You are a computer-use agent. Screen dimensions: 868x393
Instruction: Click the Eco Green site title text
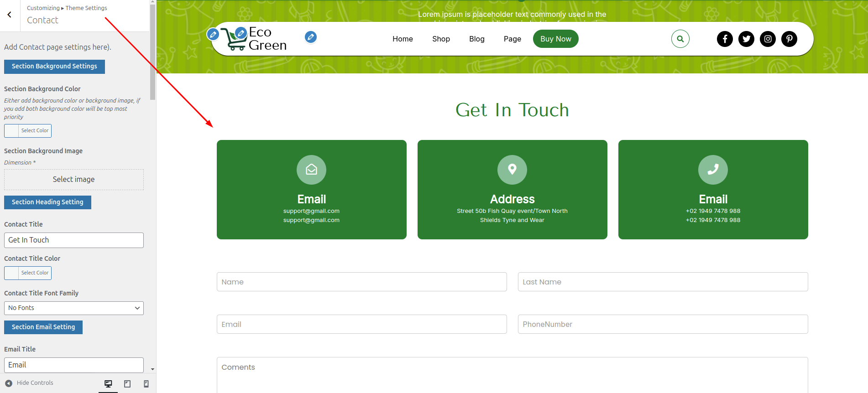point(267,39)
